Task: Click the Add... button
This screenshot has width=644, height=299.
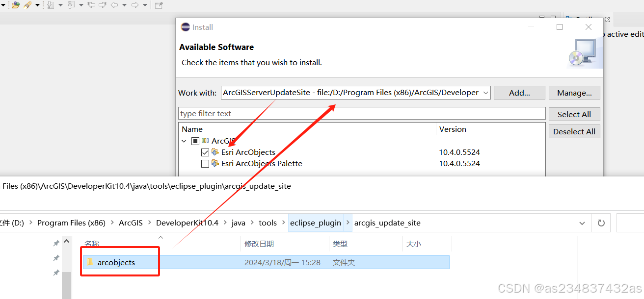Action: click(519, 92)
